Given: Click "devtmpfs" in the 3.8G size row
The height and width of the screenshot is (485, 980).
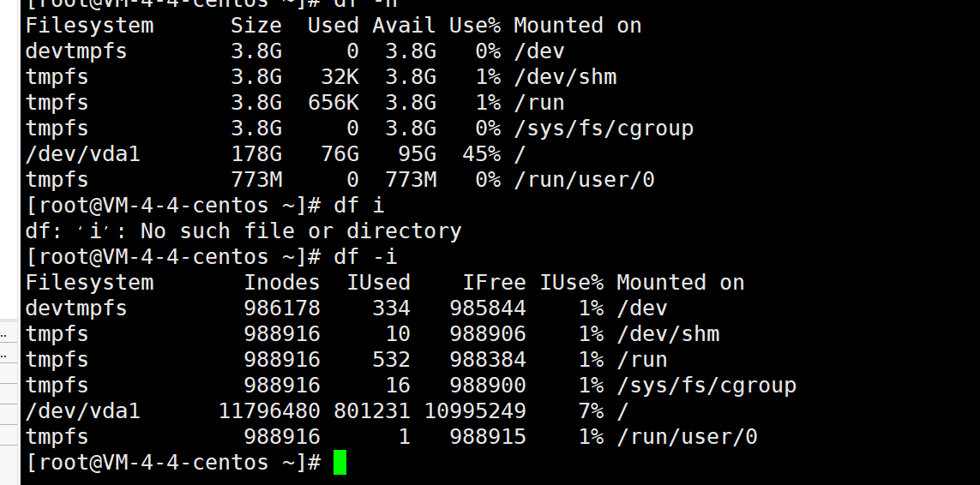Looking at the screenshot, I should pos(76,51).
